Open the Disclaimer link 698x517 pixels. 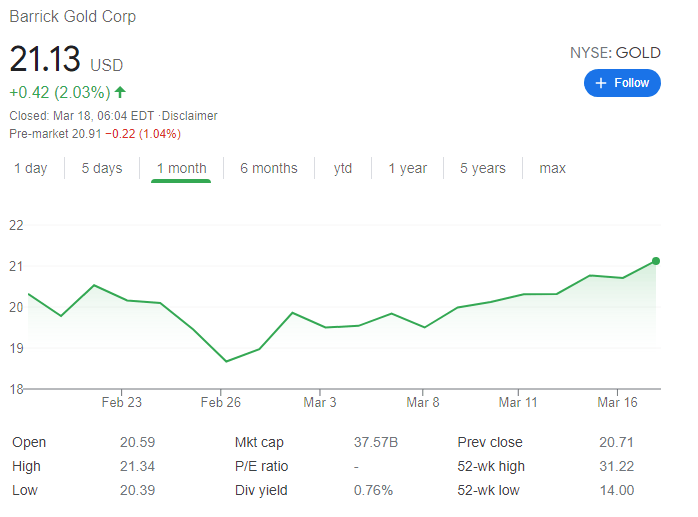(190, 116)
